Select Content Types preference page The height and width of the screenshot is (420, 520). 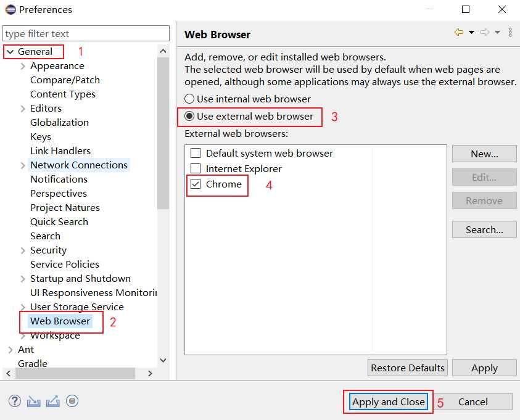(63, 94)
